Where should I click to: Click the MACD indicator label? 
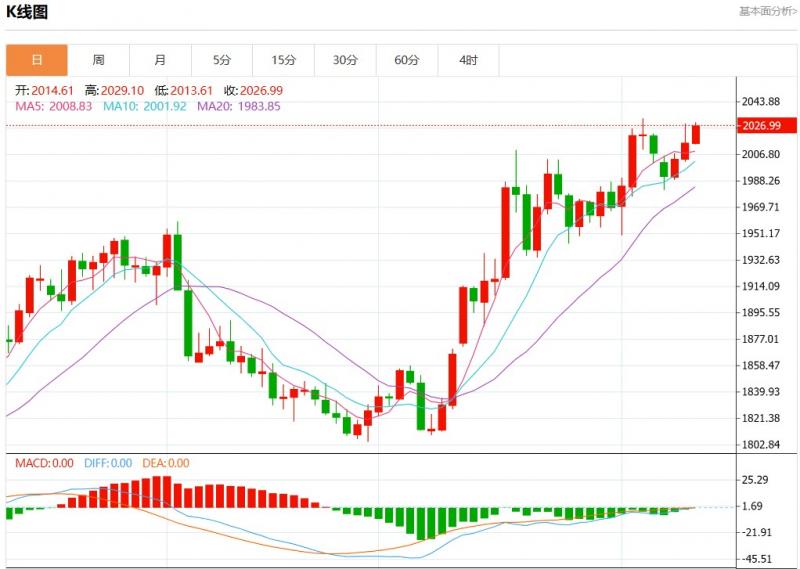pos(44,463)
